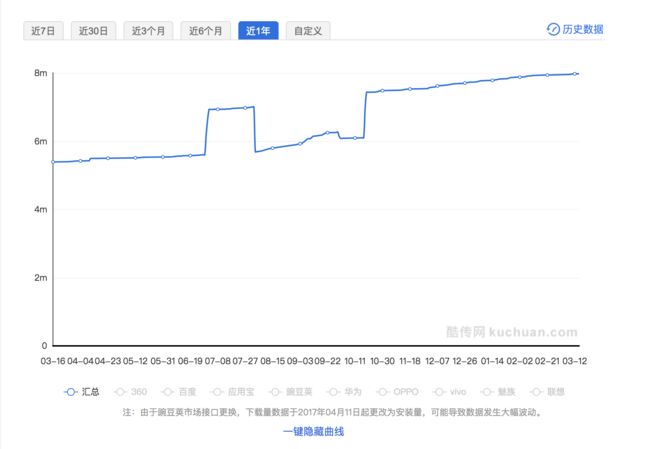The height and width of the screenshot is (449, 650).
Task: Open the 历史数据 history data link
Action: 575,29
